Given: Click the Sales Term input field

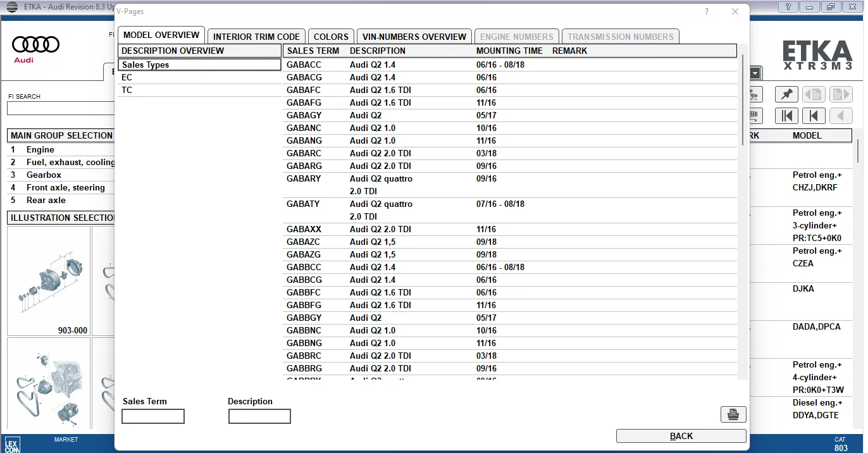Looking at the screenshot, I should pyautogui.click(x=153, y=416).
